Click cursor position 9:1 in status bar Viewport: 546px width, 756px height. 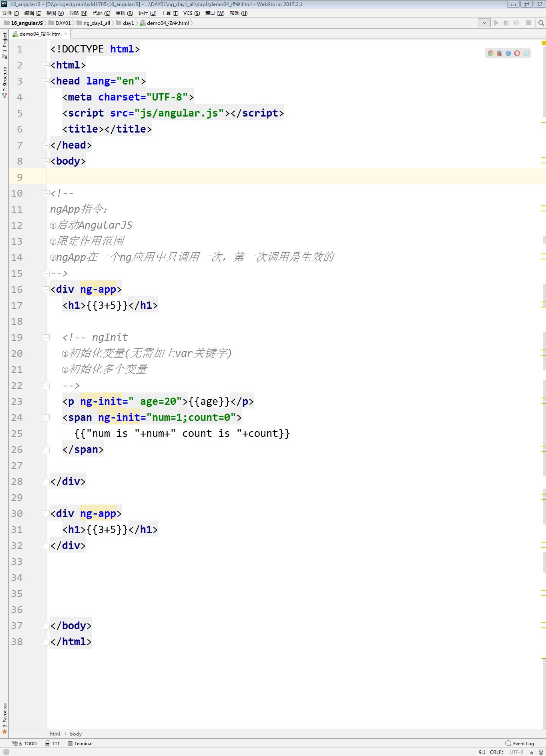(482, 752)
